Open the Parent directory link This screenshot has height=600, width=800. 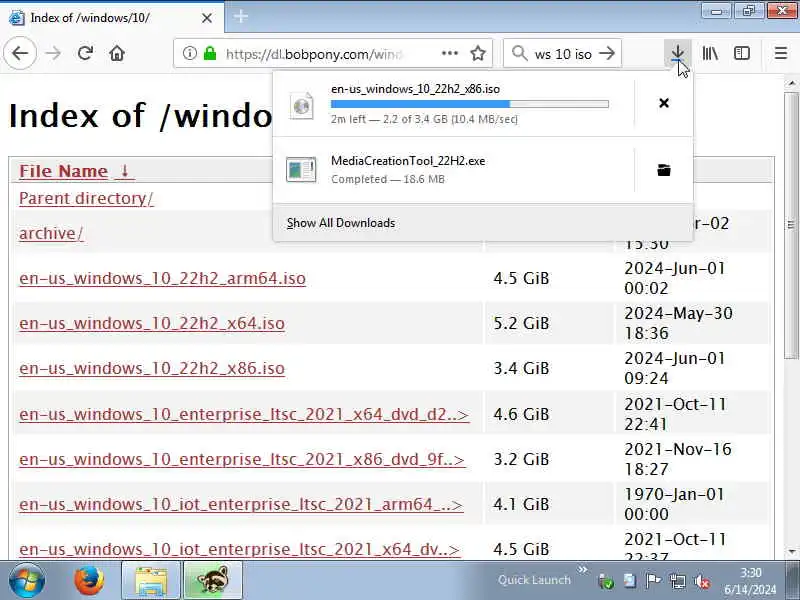coord(86,198)
